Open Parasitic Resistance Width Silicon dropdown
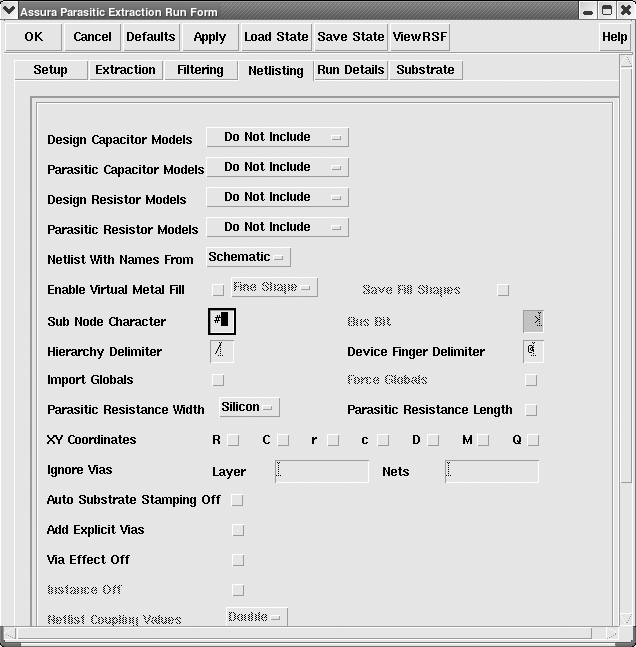 (x=249, y=407)
